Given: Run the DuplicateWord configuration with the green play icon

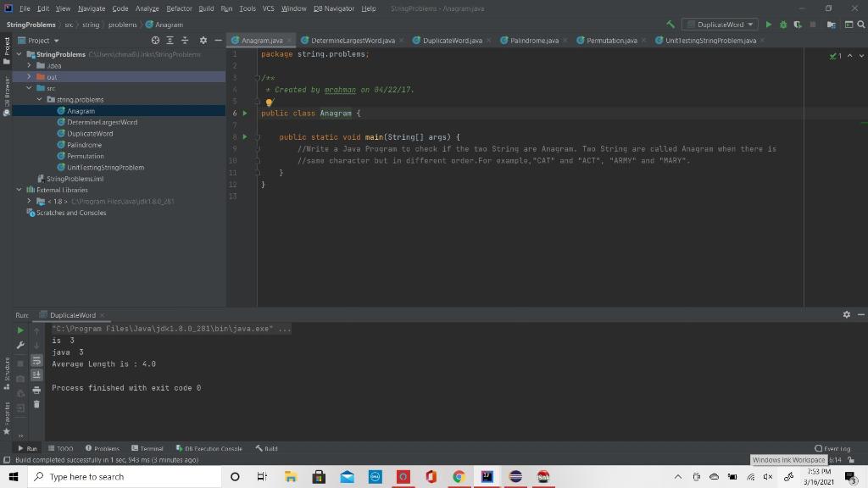Looking at the screenshot, I should (x=768, y=25).
